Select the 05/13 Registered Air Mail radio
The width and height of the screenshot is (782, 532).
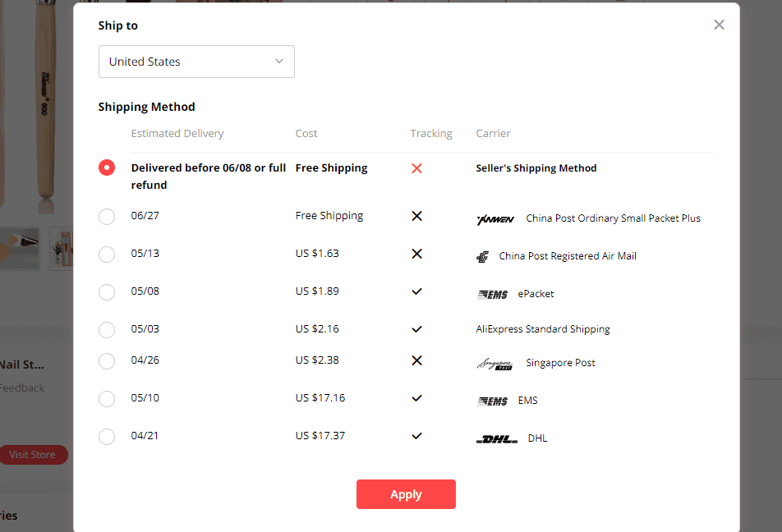pos(107,255)
